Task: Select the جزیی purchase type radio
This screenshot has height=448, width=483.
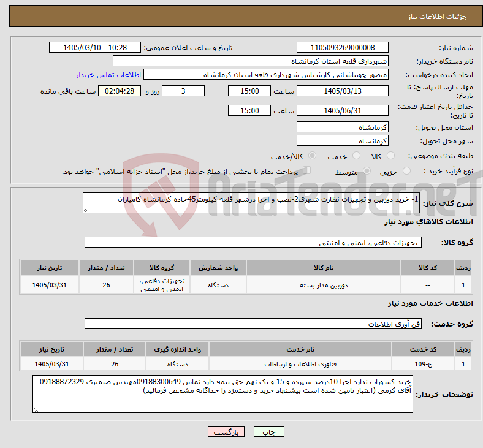Action: click(x=406, y=170)
